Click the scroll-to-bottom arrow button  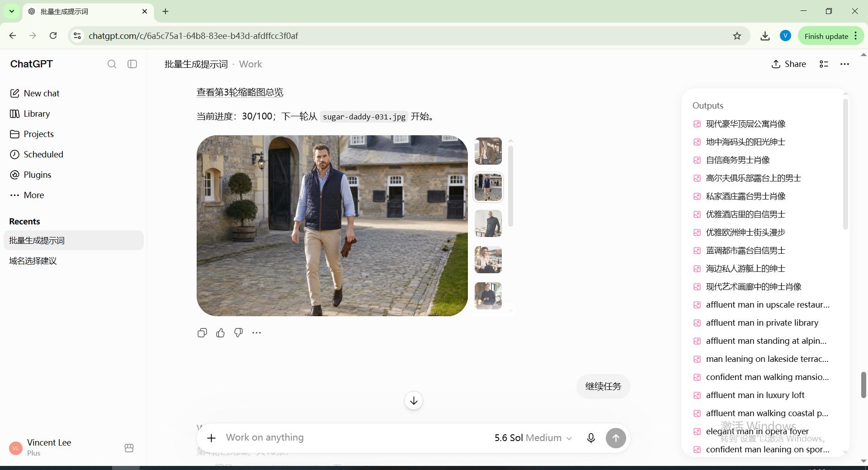(414, 400)
